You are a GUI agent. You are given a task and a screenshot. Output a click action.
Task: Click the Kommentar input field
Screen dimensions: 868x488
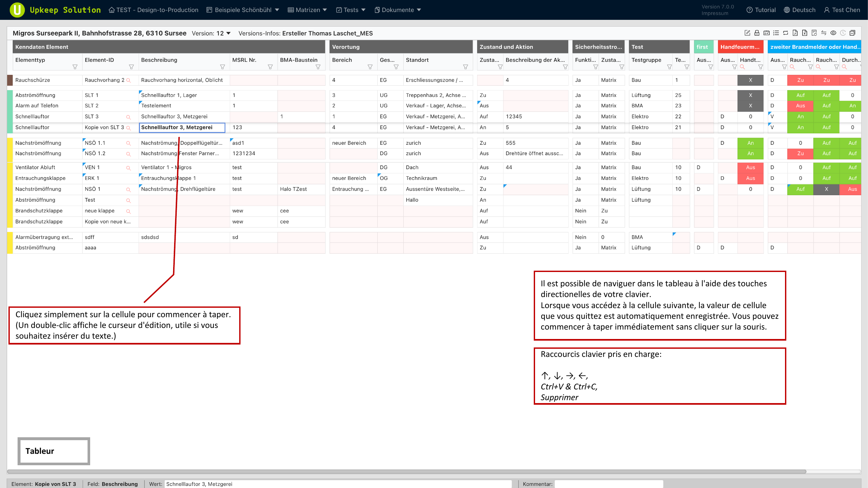coord(609,484)
